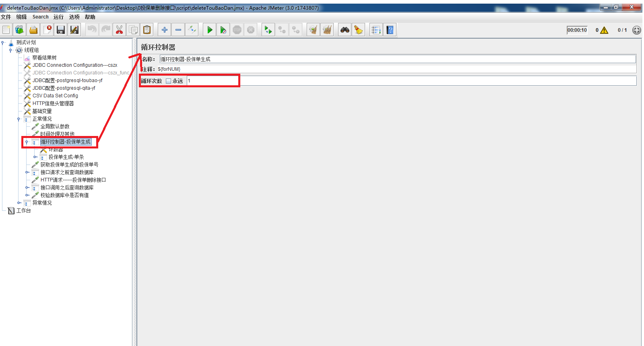Viewport: 644px width, 346px height.
Task: Expand the 投保单生成-单条 node
Action: click(x=35, y=157)
